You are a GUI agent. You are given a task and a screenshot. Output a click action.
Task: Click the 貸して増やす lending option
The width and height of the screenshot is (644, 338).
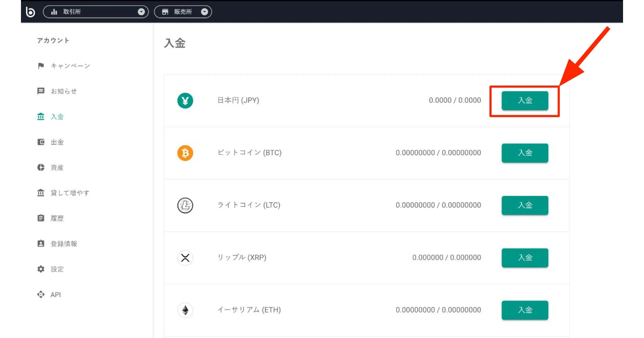[69, 193]
